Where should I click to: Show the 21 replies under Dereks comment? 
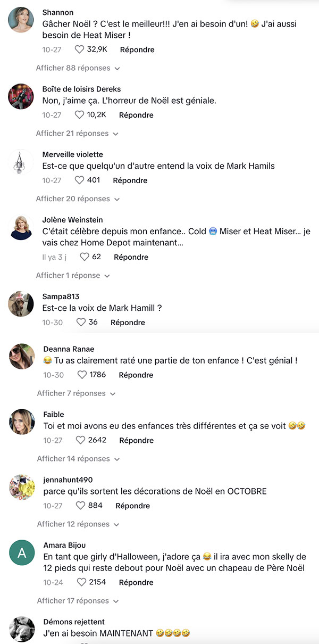coord(78,134)
